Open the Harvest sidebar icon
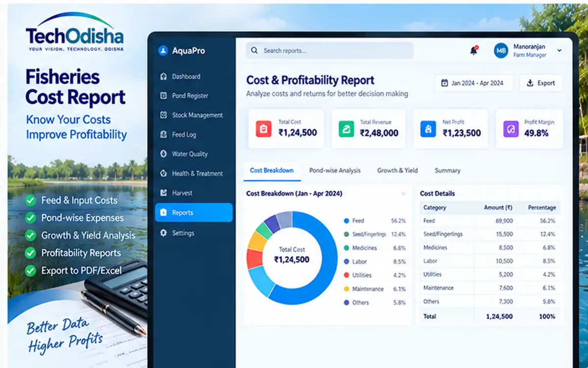This screenshot has width=588, height=368. point(164,193)
